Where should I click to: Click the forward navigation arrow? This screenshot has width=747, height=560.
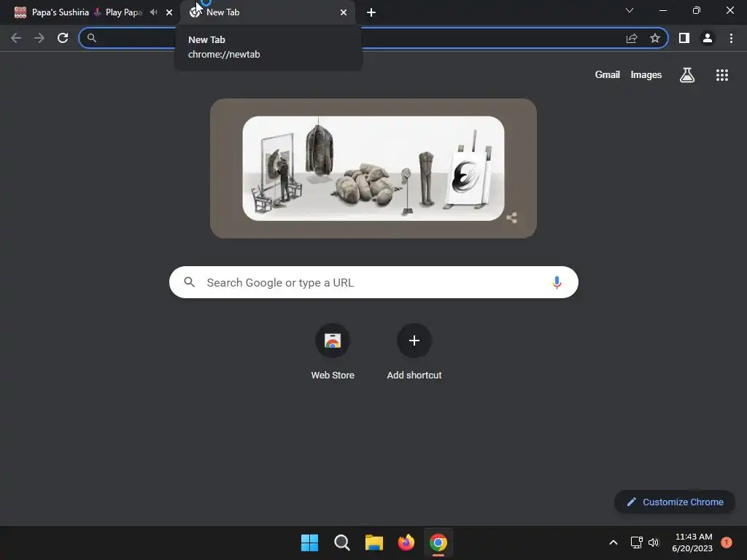click(39, 38)
